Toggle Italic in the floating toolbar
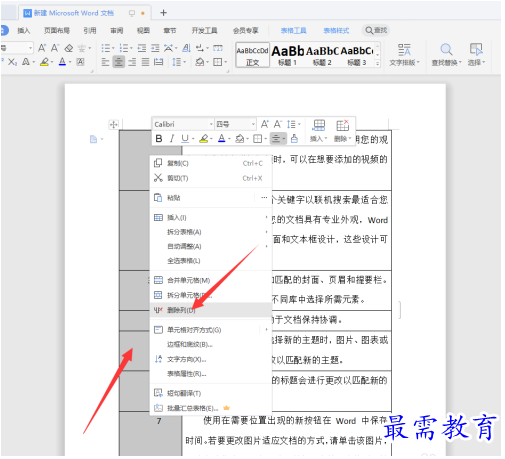The image size is (505, 459). pyautogui.click(x=172, y=138)
